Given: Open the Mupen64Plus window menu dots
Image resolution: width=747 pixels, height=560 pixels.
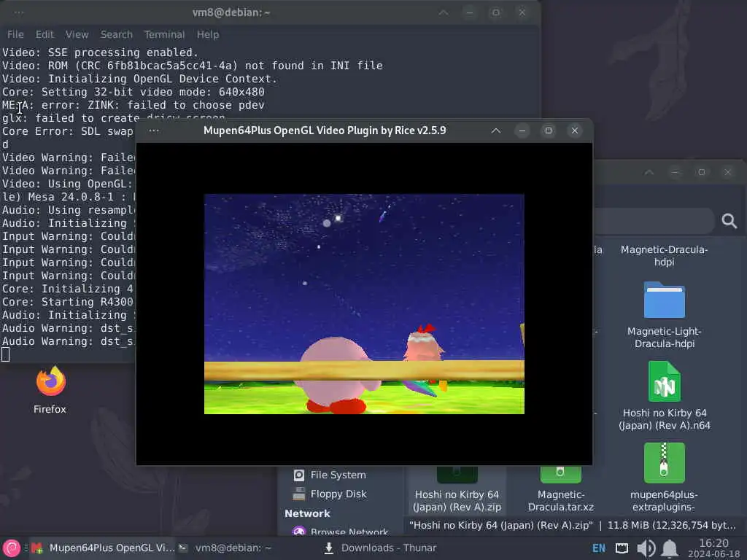Looking at the screenshot, I should tap(153, 131).
